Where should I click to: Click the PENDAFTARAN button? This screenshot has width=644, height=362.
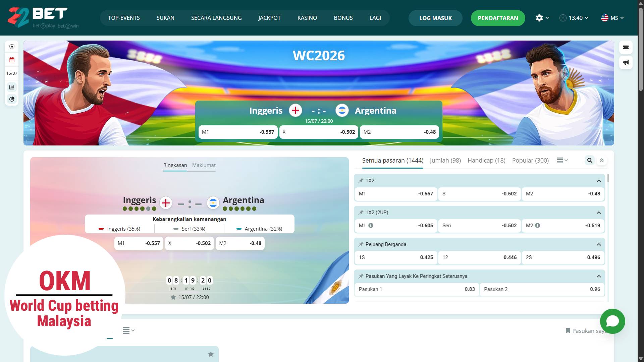point(498,18)
